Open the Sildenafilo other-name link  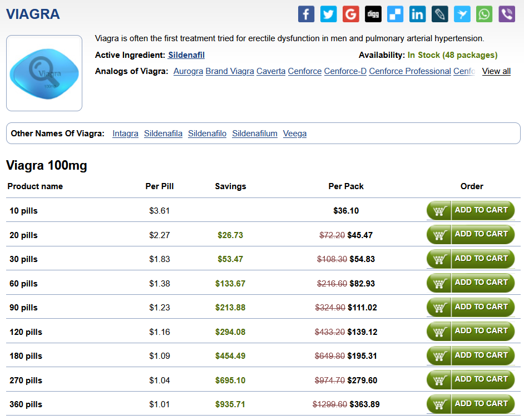pyautogui.click(x=207, y=134)
